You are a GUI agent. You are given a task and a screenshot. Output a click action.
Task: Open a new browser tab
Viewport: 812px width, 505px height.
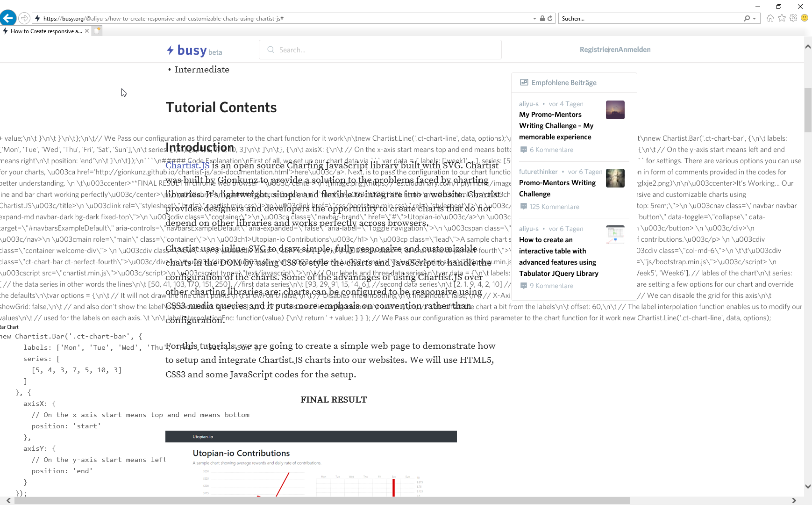click(97, 31)
